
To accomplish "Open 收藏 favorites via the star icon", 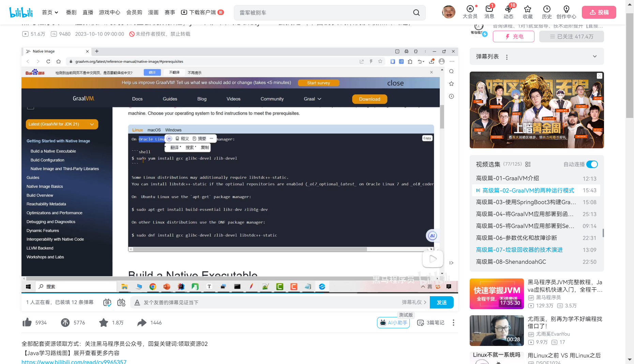I will [x=527, y=12].
